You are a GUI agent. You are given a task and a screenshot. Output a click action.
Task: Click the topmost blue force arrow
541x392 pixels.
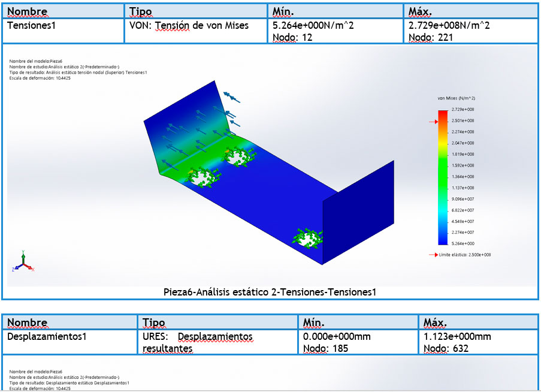click(229, 96)
